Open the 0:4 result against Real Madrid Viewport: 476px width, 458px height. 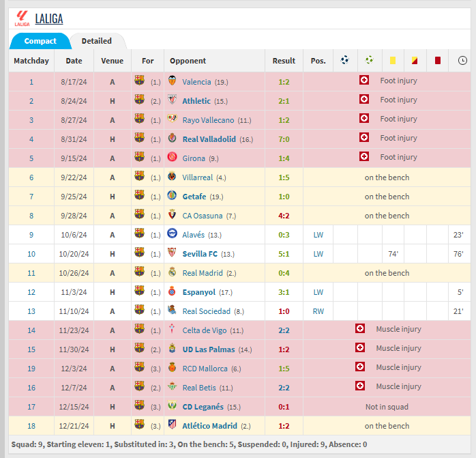point(284,273)
